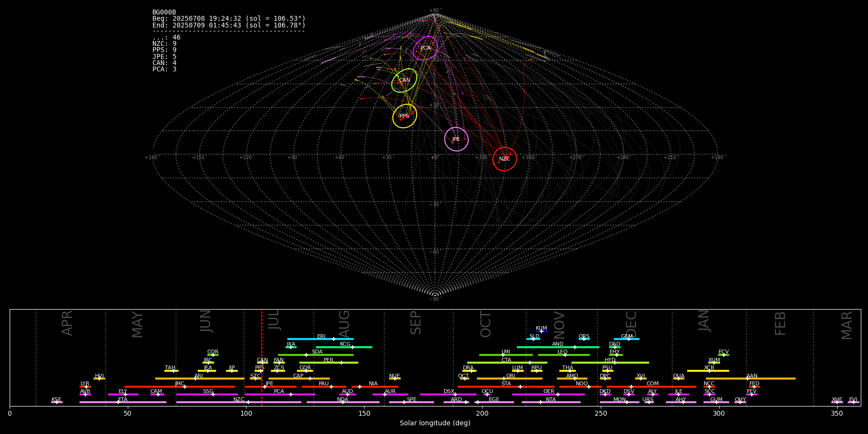Click the 'JPE: 5' legend entry
Screen dimensions: 868x434
click(x=164, y=57)
